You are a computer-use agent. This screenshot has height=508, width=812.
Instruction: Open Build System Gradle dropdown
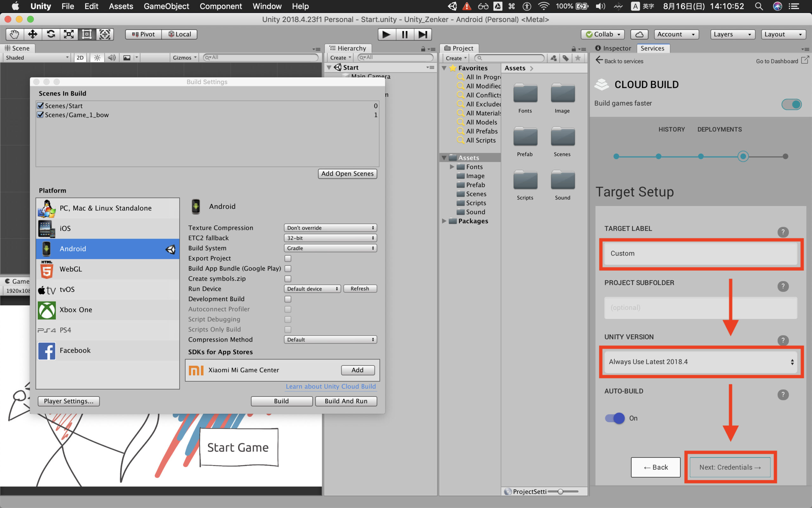pyautogui.click(x=330, y=248)
